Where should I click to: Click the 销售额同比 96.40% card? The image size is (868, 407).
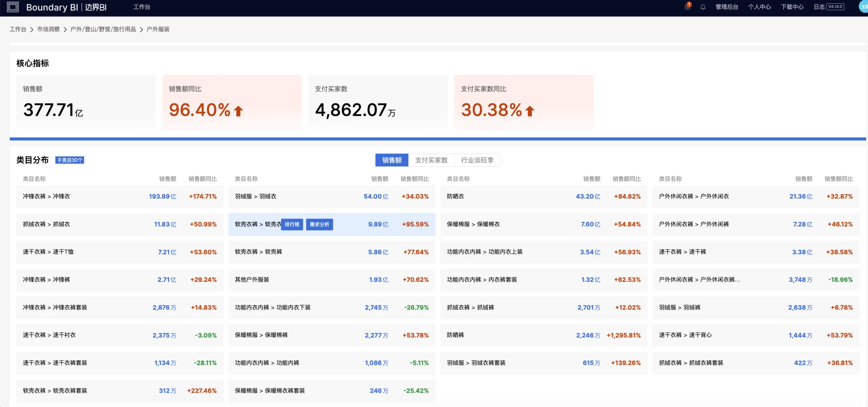[x=232, y=103]
